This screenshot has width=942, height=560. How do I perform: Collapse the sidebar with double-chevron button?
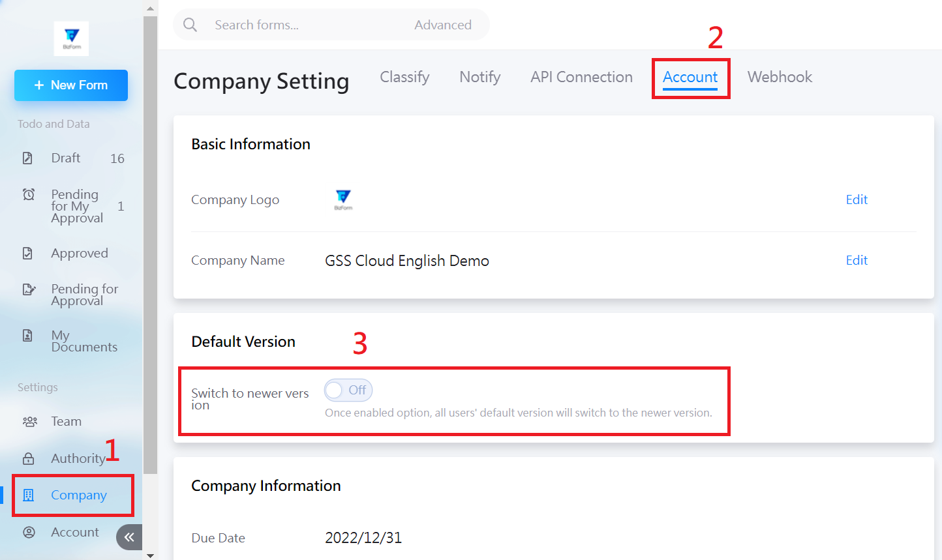[x=129, y=537]
